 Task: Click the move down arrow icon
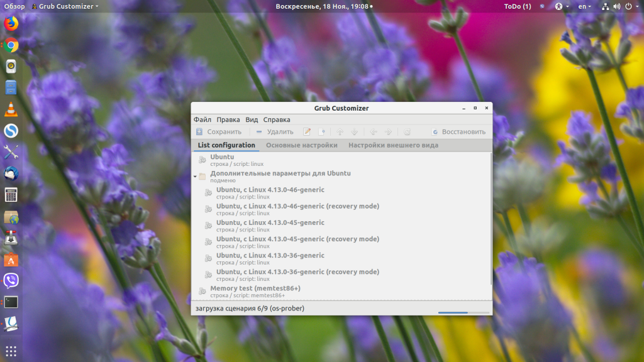[355, 132]
